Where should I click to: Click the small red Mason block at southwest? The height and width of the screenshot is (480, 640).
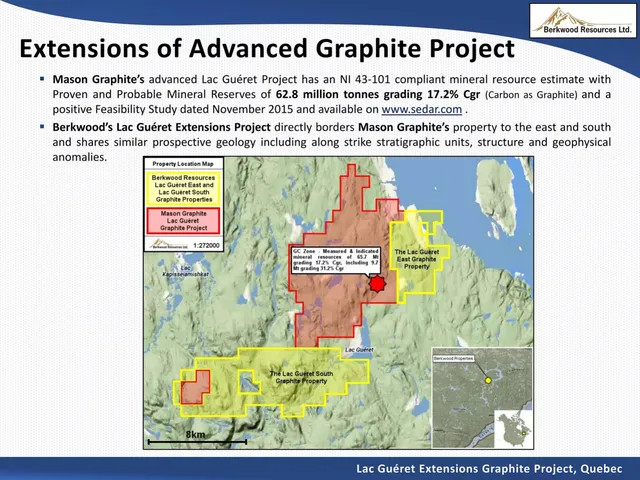195,387
